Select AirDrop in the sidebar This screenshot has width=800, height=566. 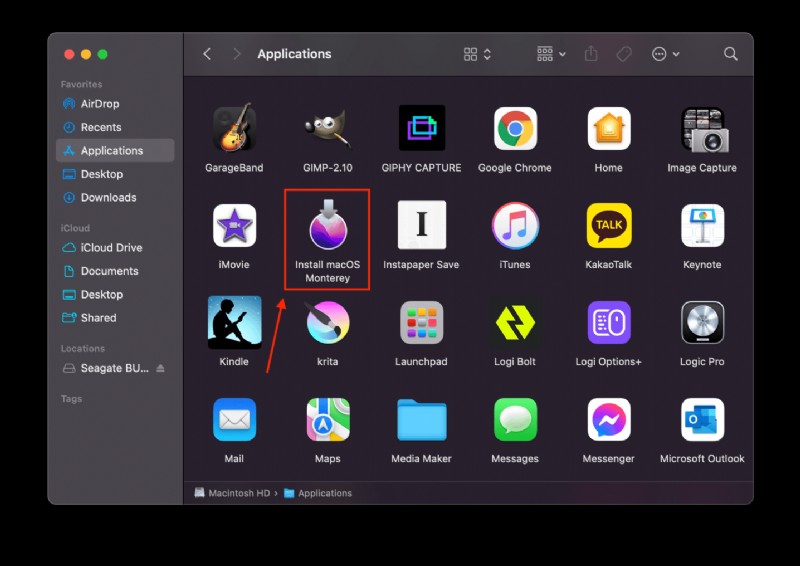pyautogui.click(x=100, y=104)
